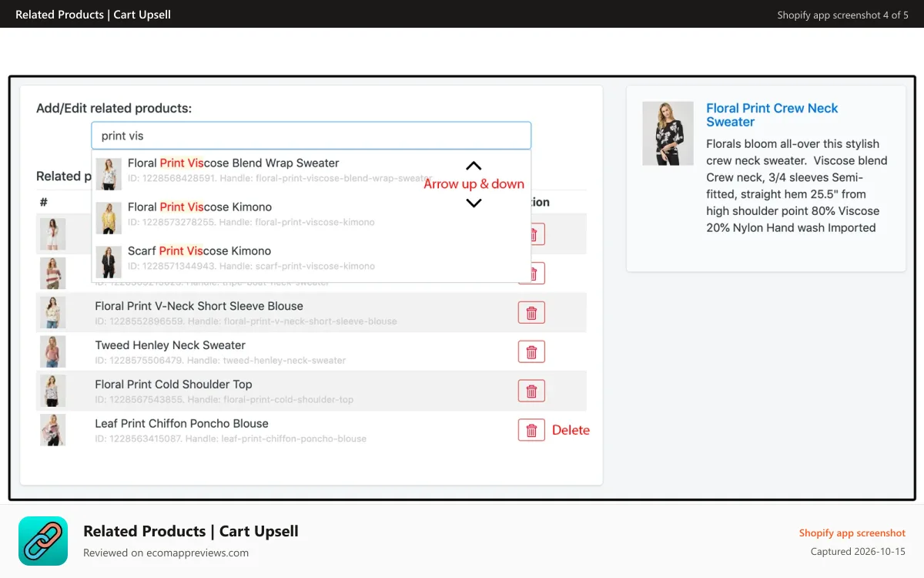Screen dimensions: 924x578
Task: Click the Viscose Blend Wrap Sweater suggestion thumbnail
Action: pos(109,174)
